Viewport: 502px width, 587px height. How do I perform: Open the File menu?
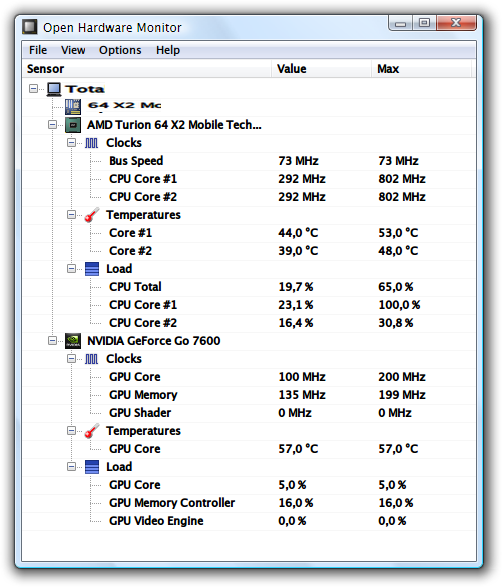[38, 50]
